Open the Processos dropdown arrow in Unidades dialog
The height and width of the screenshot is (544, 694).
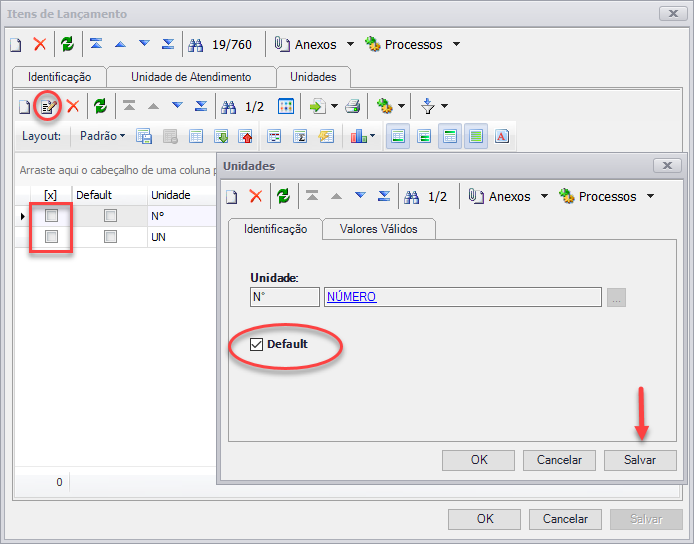[650, 196]
